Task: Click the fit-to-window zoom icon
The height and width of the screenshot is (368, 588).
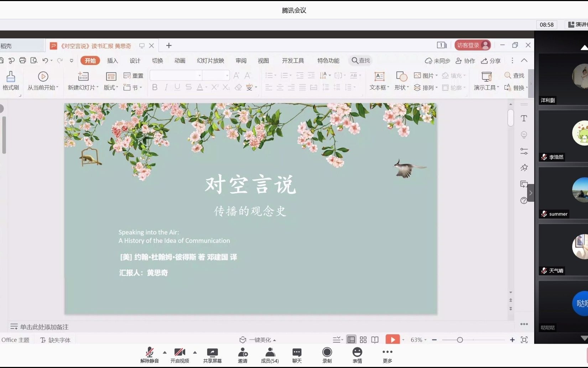Action: click(524, 340)
